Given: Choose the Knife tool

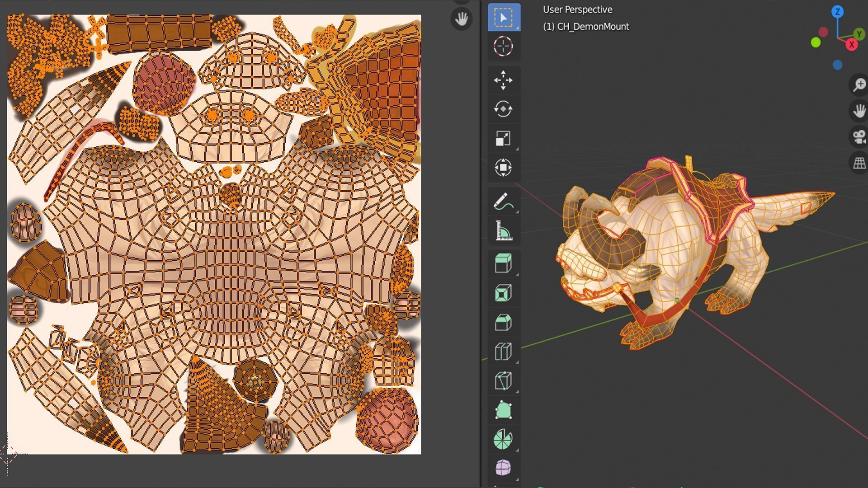Looking at the screenshot, I should [504, 381].
